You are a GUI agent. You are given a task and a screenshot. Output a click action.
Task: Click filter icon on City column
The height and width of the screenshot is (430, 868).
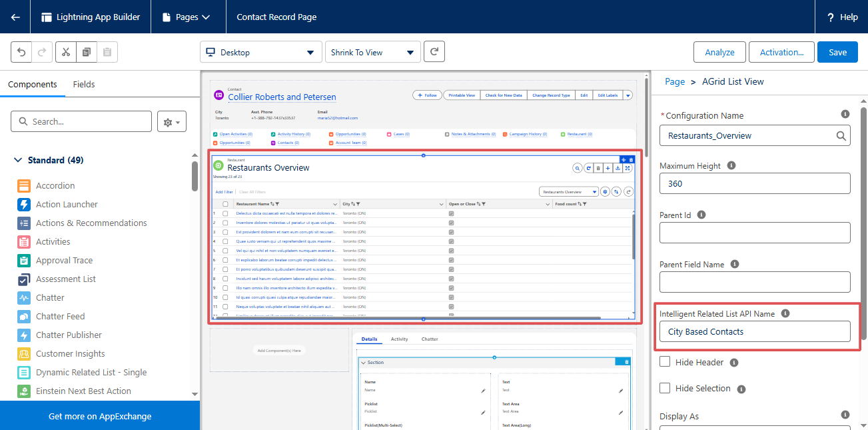pos(358,204)
